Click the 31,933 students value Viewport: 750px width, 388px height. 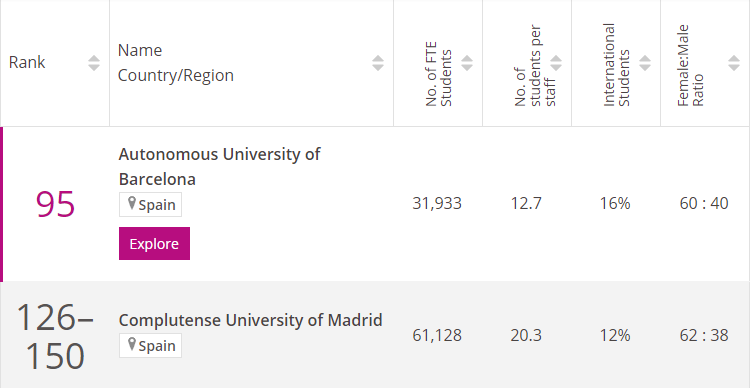437,204
